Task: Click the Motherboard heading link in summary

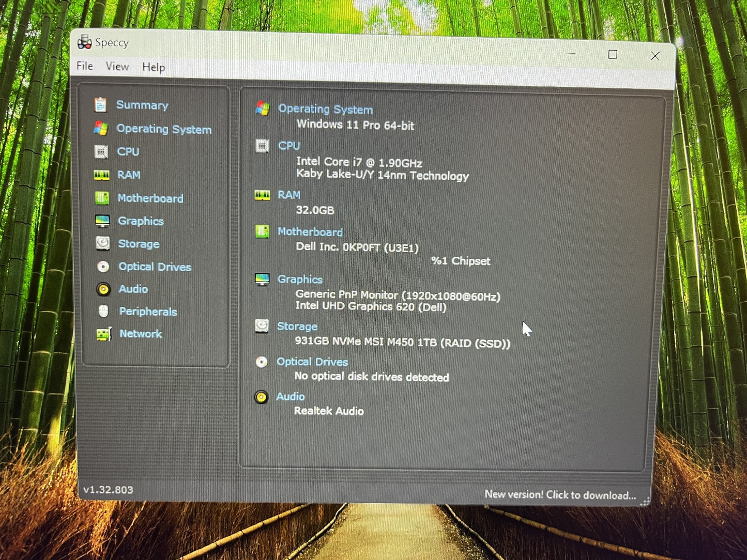Action: 310,232
